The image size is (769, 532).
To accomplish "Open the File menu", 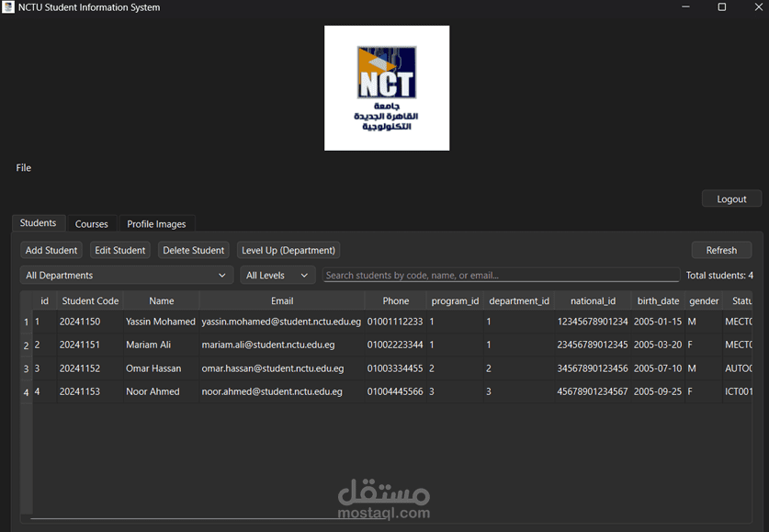I will click(x=23, y=167).
